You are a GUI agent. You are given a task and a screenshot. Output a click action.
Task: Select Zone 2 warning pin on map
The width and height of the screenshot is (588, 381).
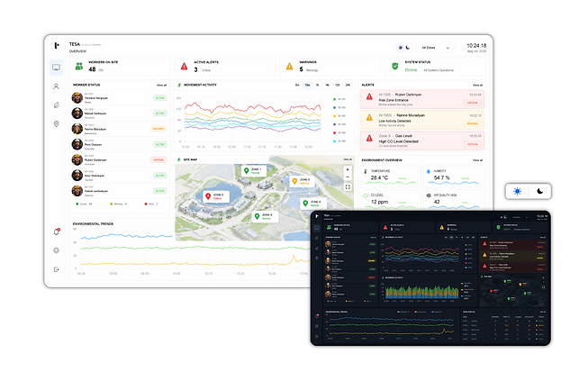point(294,181)
